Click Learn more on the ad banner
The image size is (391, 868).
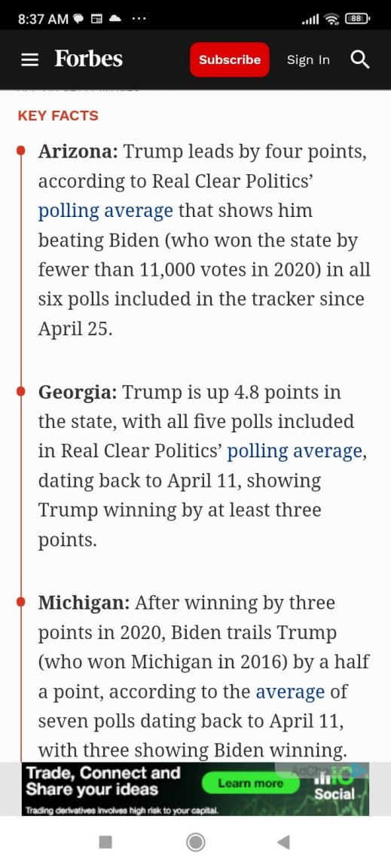click(250, 783)
